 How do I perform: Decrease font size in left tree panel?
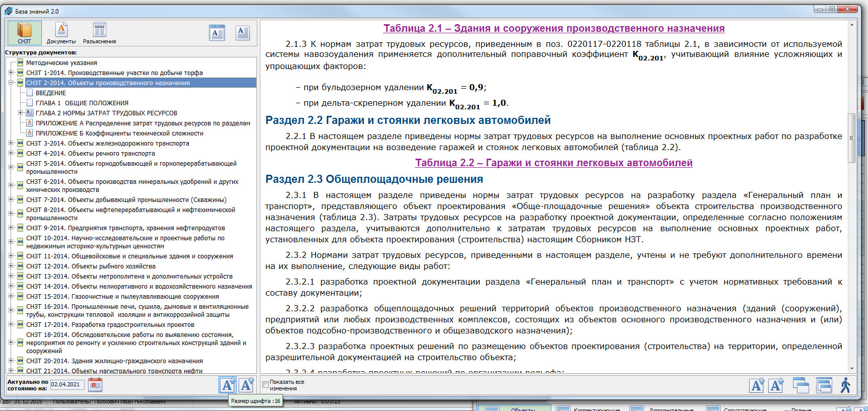click(246, 385)
